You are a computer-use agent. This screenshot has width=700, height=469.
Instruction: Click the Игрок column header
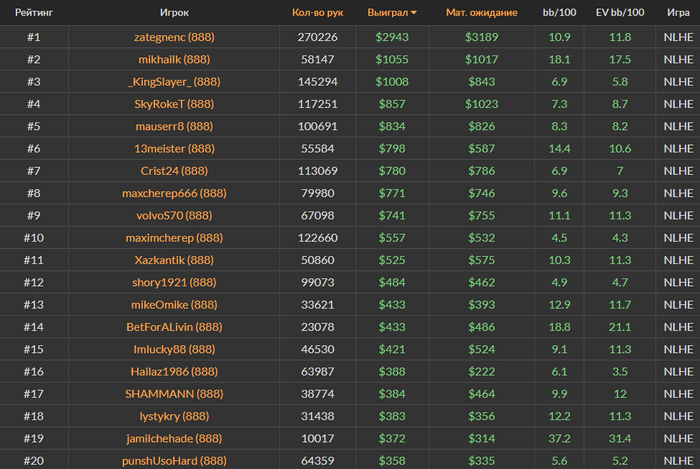tap(174, 12)
